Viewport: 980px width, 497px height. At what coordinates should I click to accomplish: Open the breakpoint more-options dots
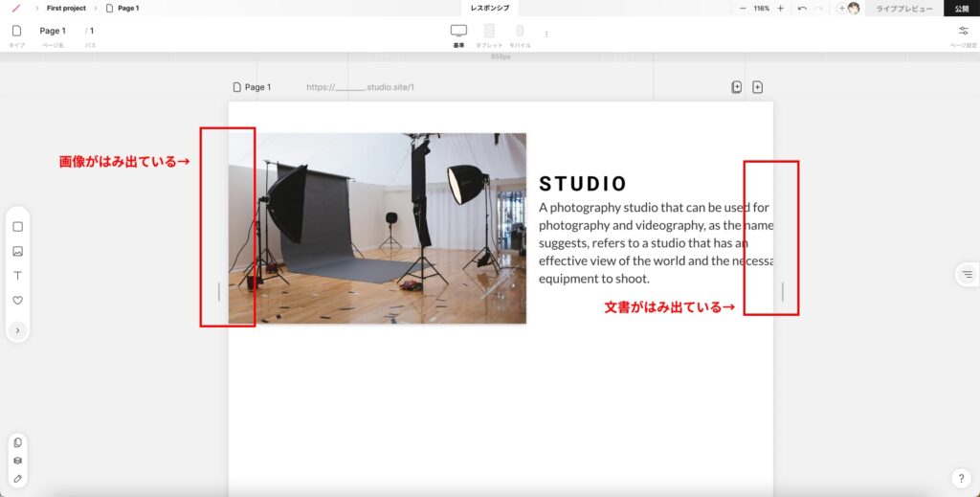pos(546,34)
